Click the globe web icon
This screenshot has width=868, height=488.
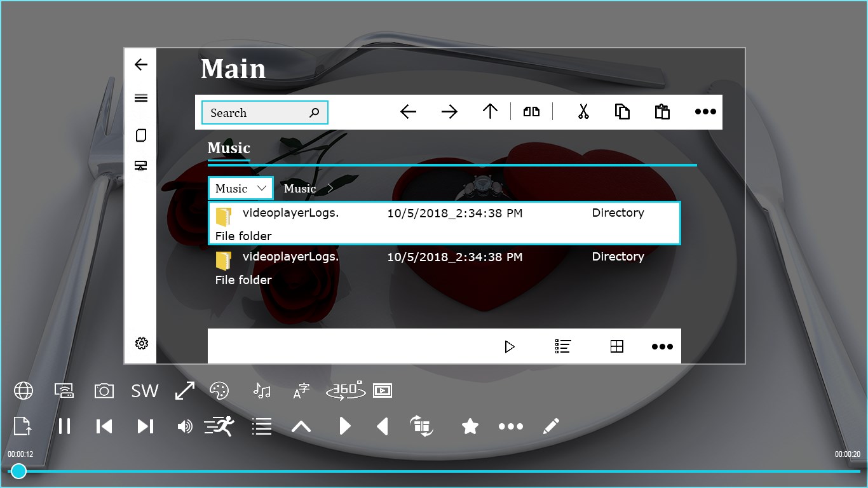tap(24, 390)
